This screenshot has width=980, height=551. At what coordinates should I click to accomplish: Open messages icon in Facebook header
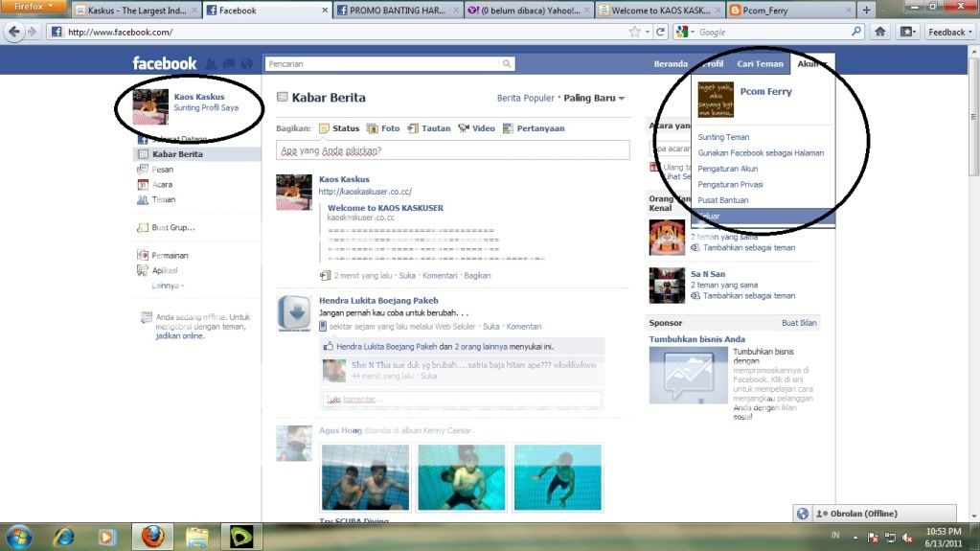229,64
